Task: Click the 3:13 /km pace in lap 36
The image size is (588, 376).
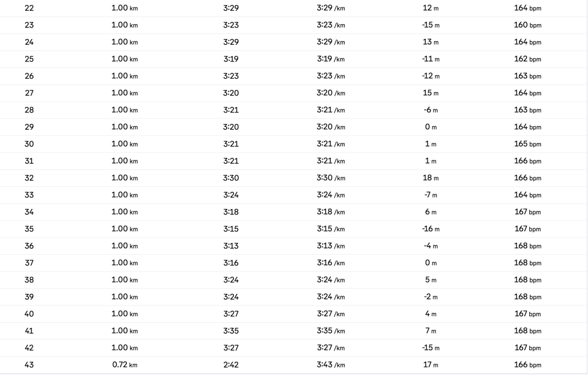Action: pyautogui.click(x=330, y=246)
